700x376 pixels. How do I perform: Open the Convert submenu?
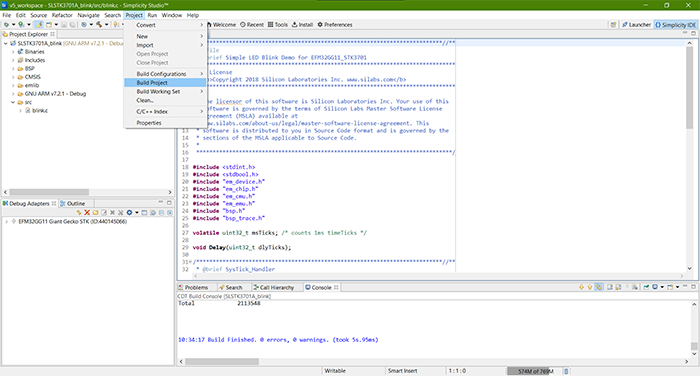click(x=165, y=25)
